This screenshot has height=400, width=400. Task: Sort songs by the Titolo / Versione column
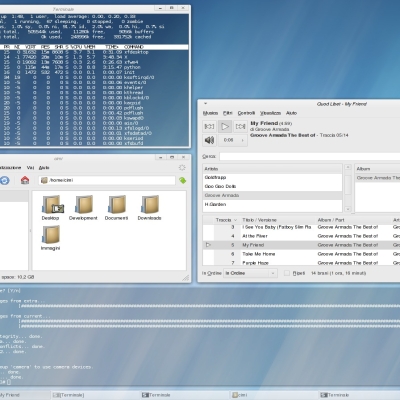(277, 220)
